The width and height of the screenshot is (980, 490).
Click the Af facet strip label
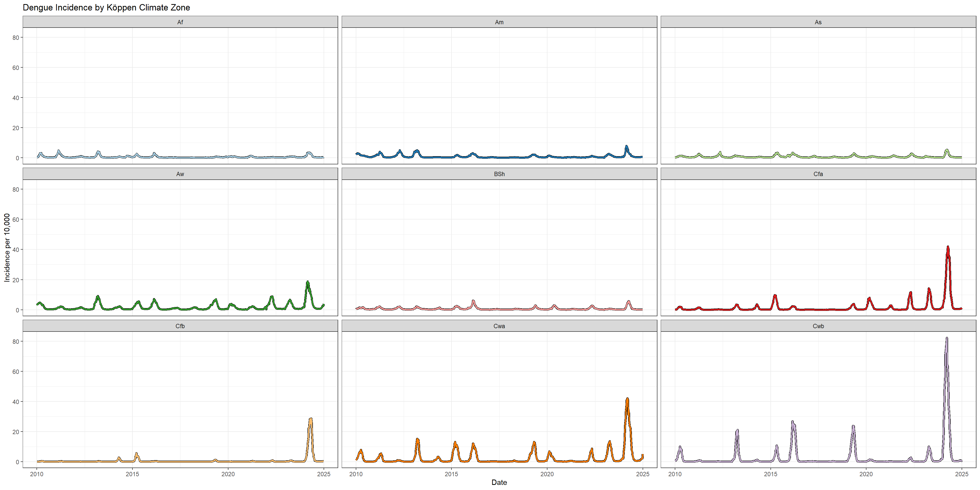pyautogui.click(x=180, y=22)
